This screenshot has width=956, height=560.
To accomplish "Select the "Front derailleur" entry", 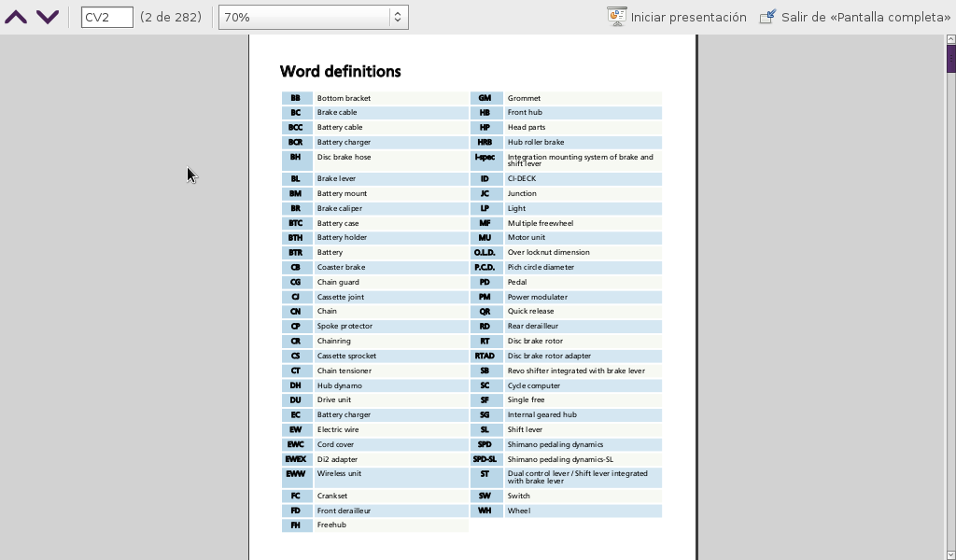I will pyautogui.click(x=344, y=511).
